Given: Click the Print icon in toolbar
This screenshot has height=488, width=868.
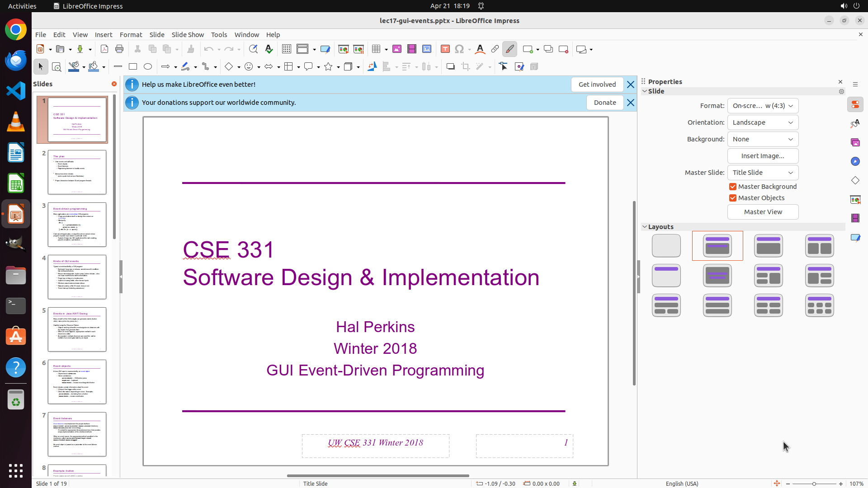Looking at the screenshot, I should click(x=119, y=49).
